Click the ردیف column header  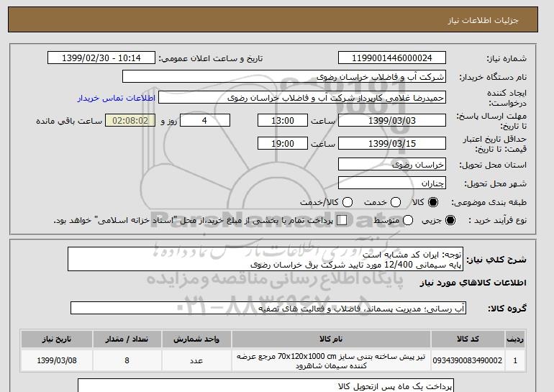pos(515,339)
